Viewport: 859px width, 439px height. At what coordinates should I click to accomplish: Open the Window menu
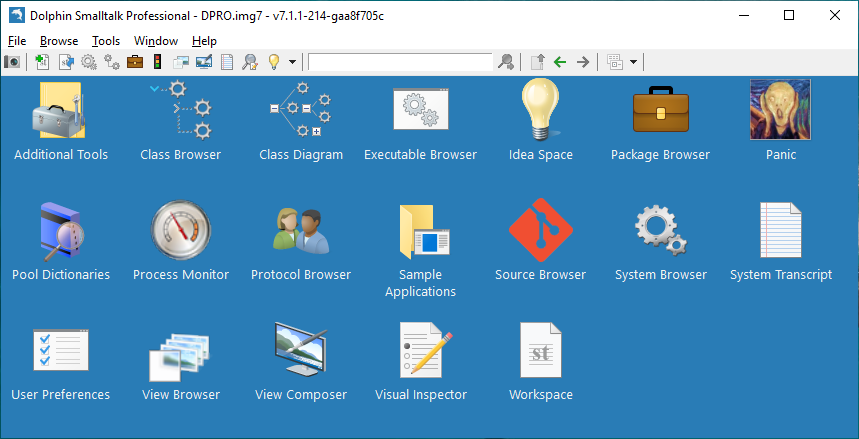tap(156, 41)
